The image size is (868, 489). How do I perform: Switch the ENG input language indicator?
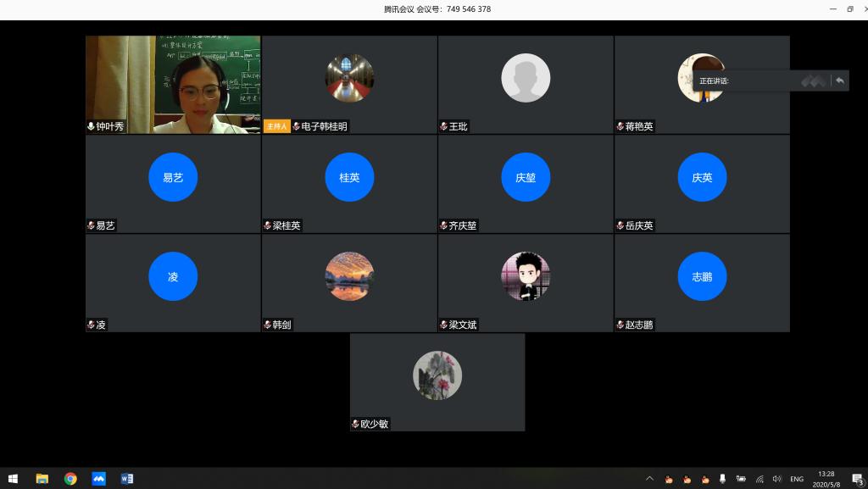click(797, 479)
